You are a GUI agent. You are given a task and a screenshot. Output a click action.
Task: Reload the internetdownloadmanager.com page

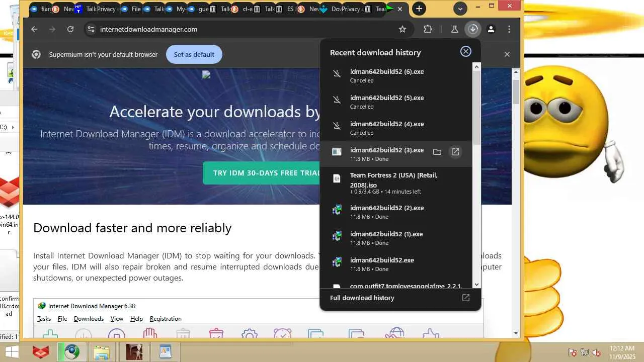70,29
